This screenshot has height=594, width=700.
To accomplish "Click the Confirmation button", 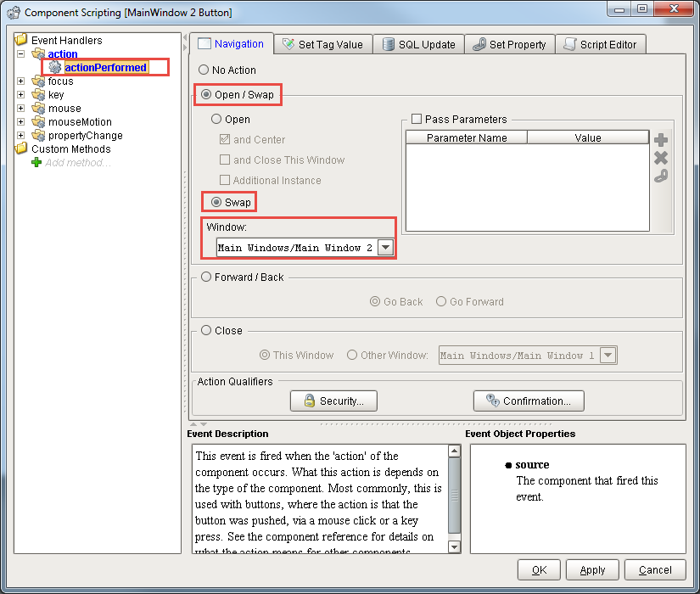I will [528, 401].
